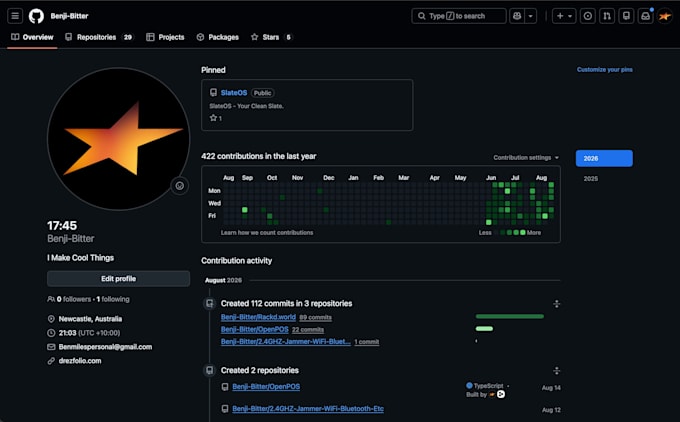Image resolution: width=680 pixels, height=422 pixels.
Task: Switch to the Projects tab
Action: click(165, 37)
